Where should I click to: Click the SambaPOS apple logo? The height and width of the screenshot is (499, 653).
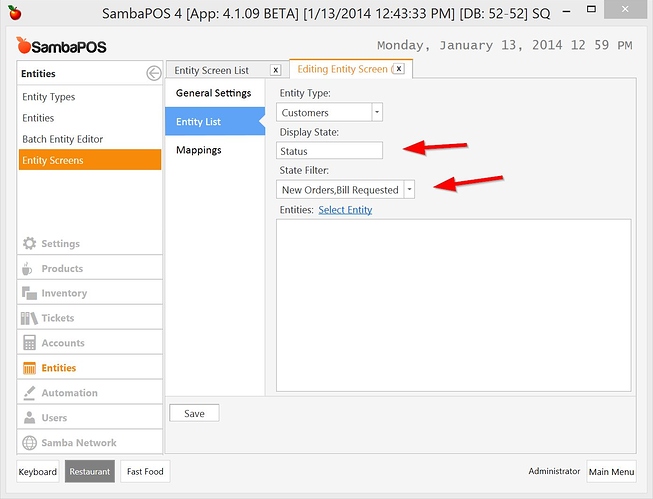(23, 45)
